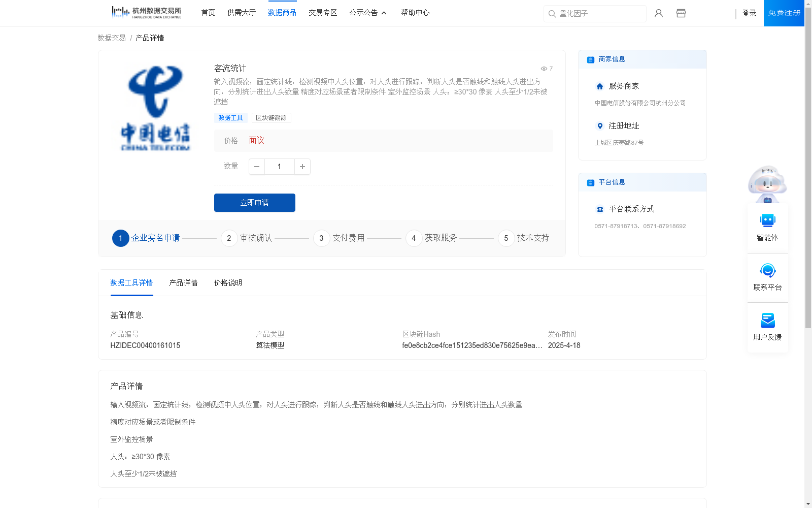Open 交易专区 navigation item
812x508 pixels.
323,13
